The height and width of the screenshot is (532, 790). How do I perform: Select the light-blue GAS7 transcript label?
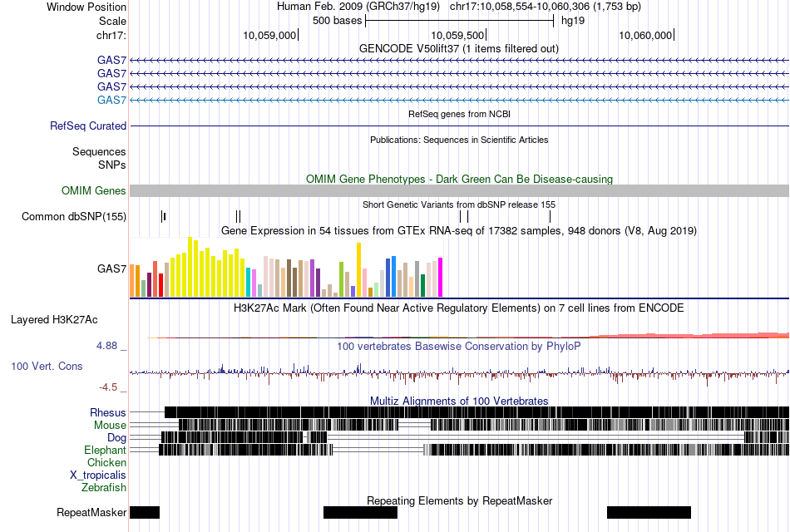(112, 100)
